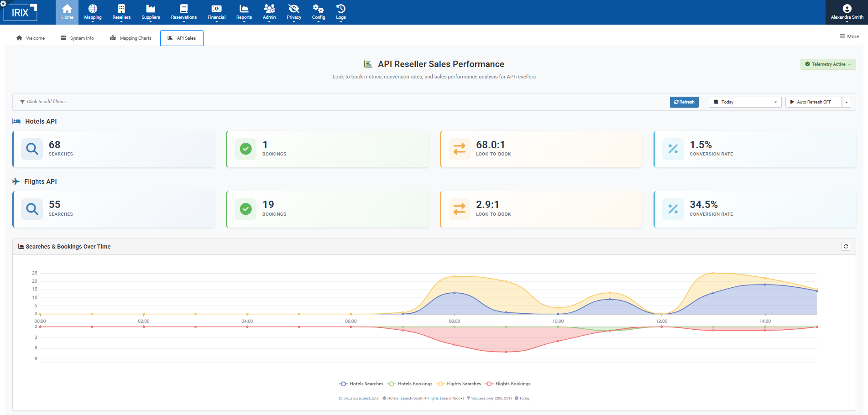Hide Hotels Searches series in the chart legend
Viewport: 868px width, 415px height.
[x=361, y=384]
